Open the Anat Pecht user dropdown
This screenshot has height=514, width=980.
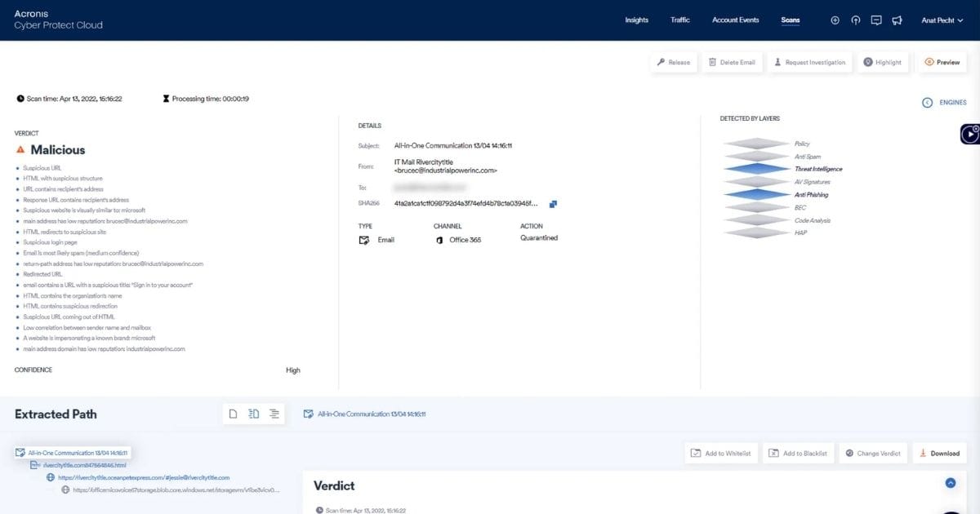942,20
